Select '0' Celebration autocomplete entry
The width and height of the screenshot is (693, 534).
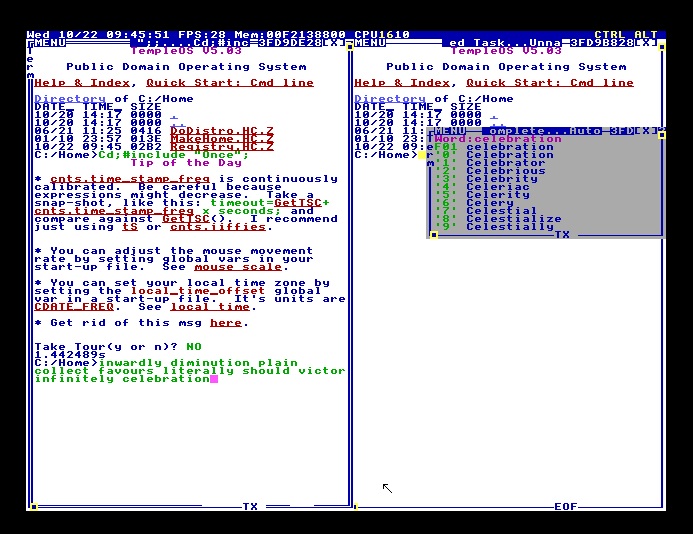coord(494,155)
